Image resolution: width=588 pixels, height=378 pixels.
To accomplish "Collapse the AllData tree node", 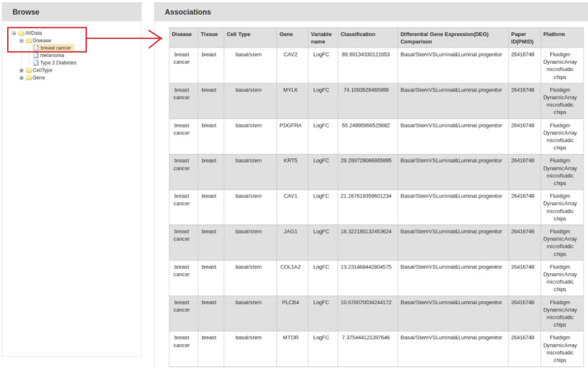I will coord(14,33).
